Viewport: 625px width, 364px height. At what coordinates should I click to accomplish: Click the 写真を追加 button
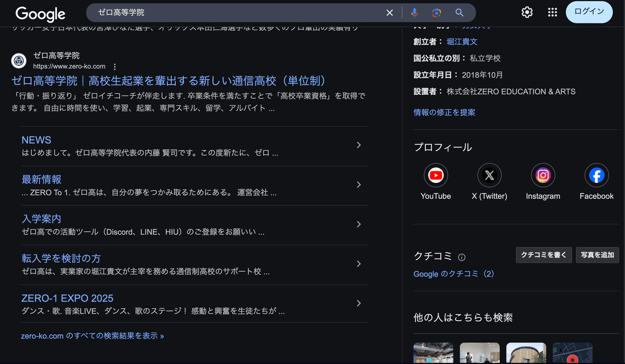point(597,255)
